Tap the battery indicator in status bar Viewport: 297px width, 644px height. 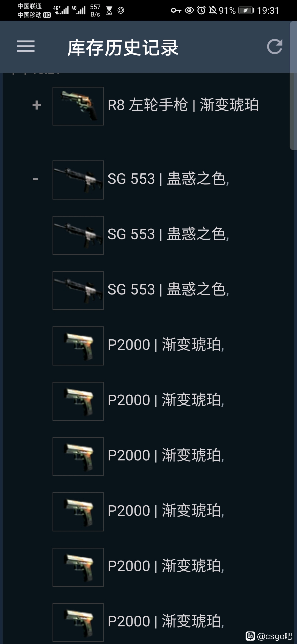click(246, 10)
